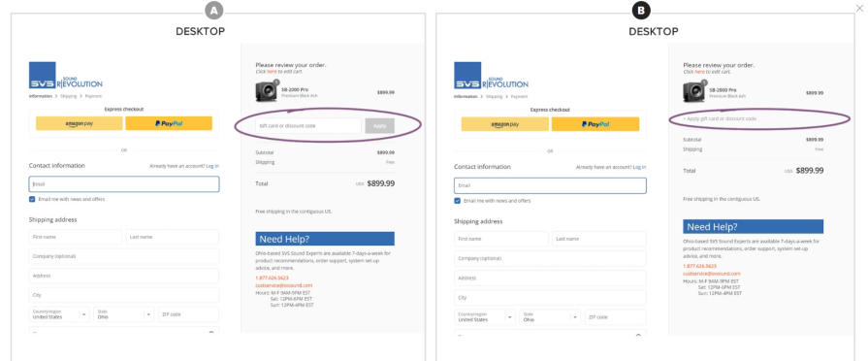This screenshot has height=361, width=868.
Task: Click 'Log in' link in variant A
Action: [x=212, y=166]
